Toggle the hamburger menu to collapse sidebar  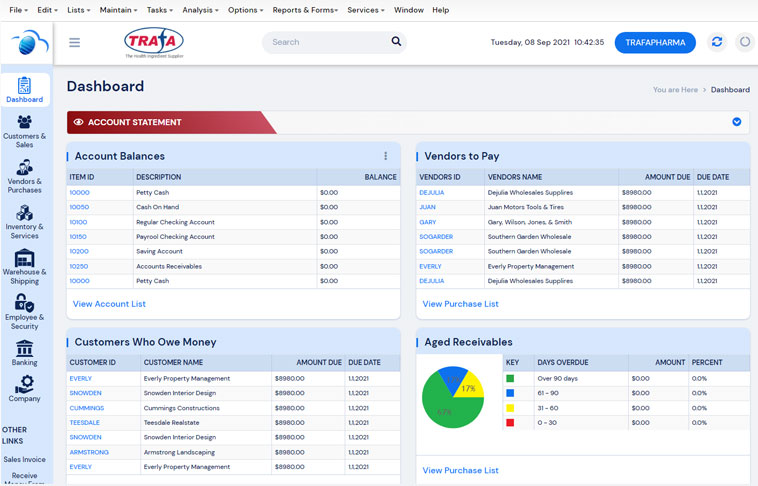coord(74,42)
